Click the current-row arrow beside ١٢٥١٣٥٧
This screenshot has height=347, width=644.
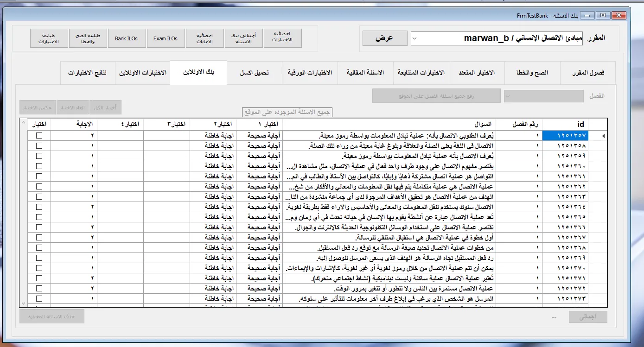(x=602, y=136)
